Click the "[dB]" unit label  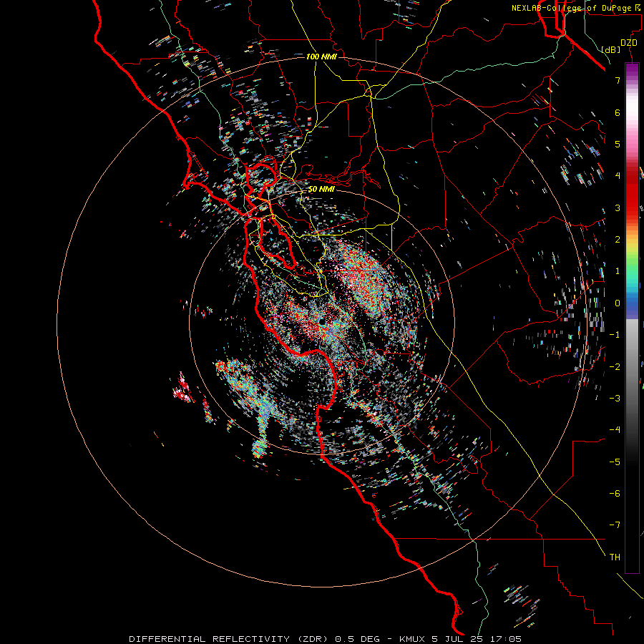click(611, 49)
